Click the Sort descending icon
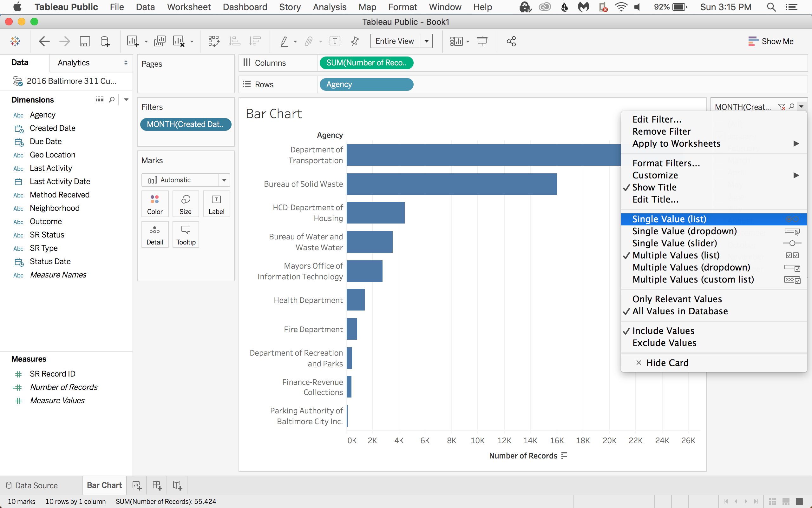Screen dimensions: 812x508 click(255, 41)
